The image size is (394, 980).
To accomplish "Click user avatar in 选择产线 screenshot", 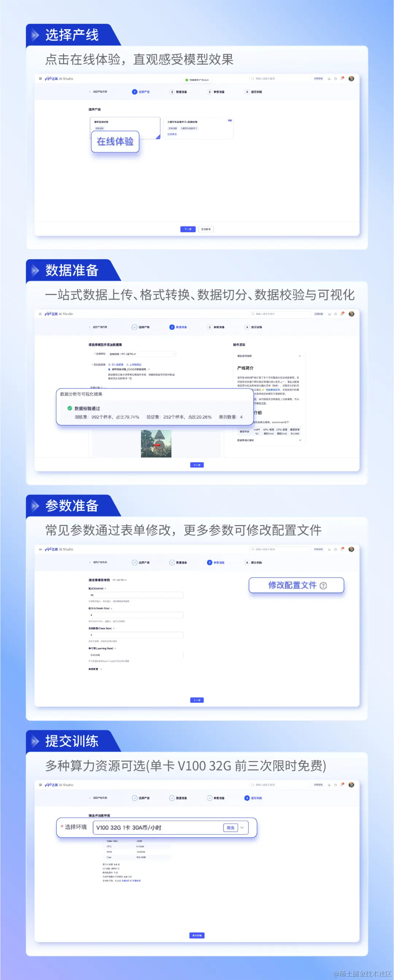I will pyautogui.click(x=351, y=79).
